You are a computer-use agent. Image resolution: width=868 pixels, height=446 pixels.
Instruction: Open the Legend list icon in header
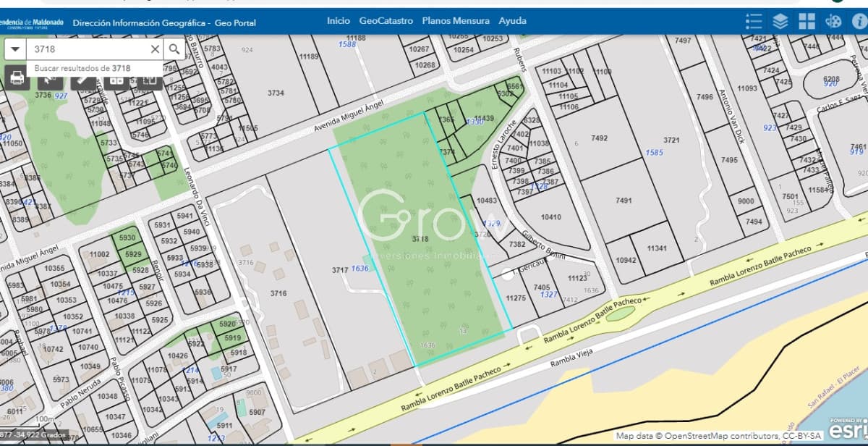(754, 21)
